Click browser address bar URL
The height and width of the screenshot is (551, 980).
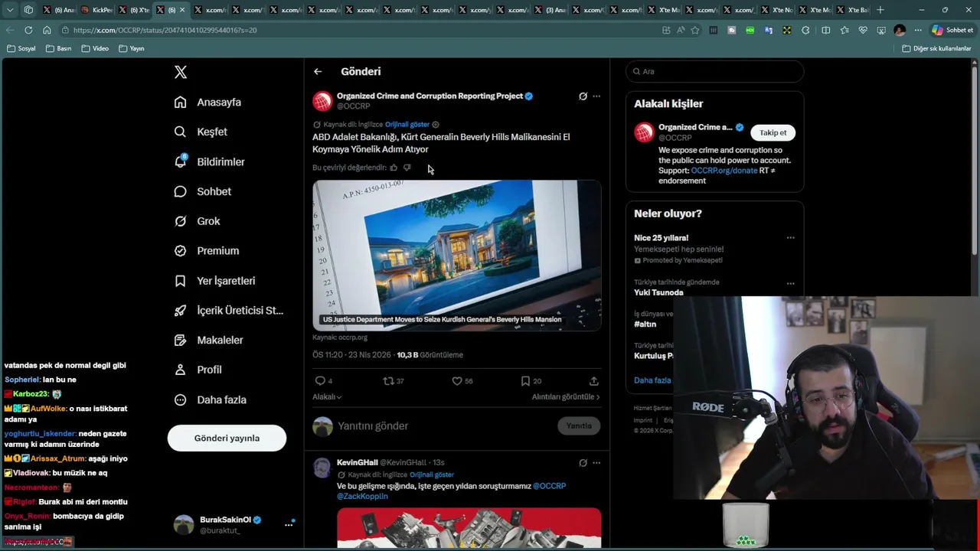click(x=165, y=30)
